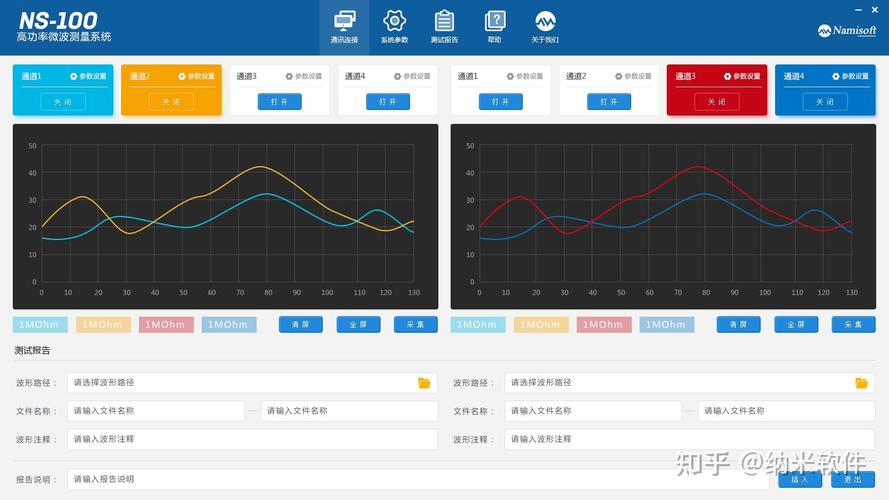Click 通道3 label on red card

tap(685, 76)
